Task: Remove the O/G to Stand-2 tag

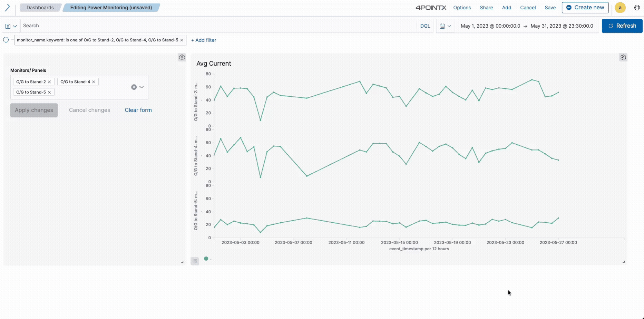Action: click(x=49, y=81)
